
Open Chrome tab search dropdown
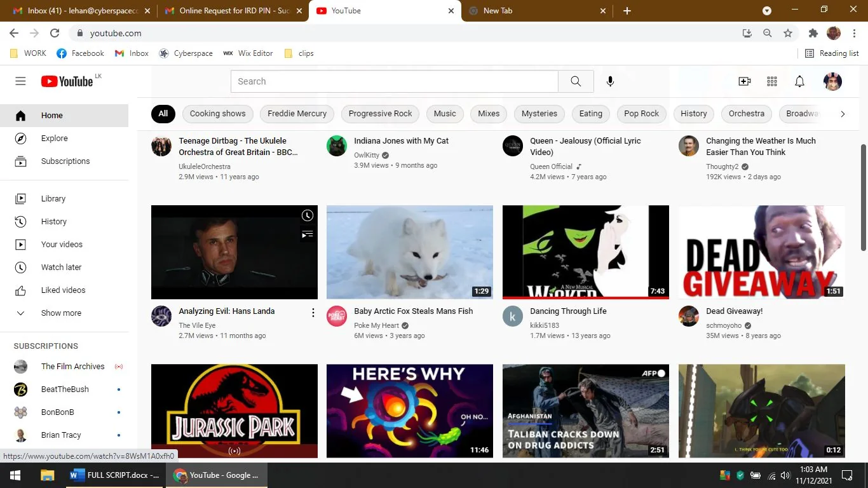point(767,11)
